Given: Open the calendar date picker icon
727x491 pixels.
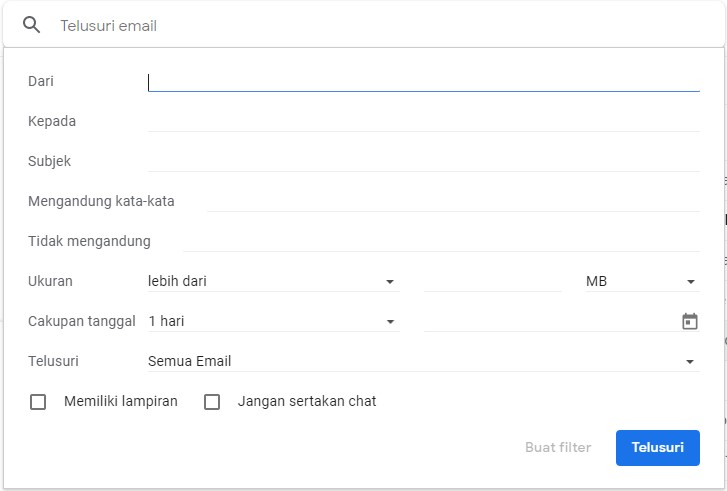Looking at the screenshot, I should 689,321.
